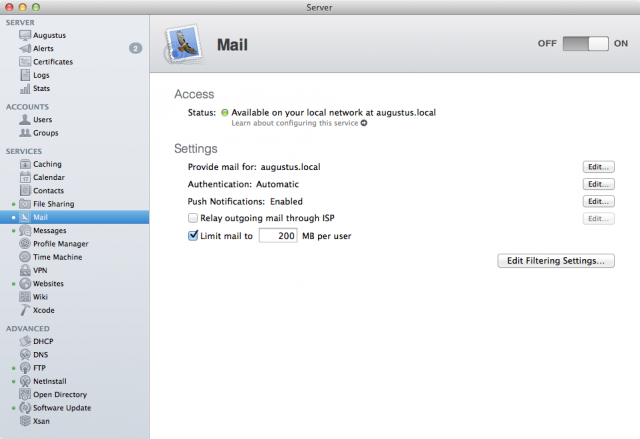Open the Websites globe icon
This screenshot has height=439, width=640.
point(25,284)
